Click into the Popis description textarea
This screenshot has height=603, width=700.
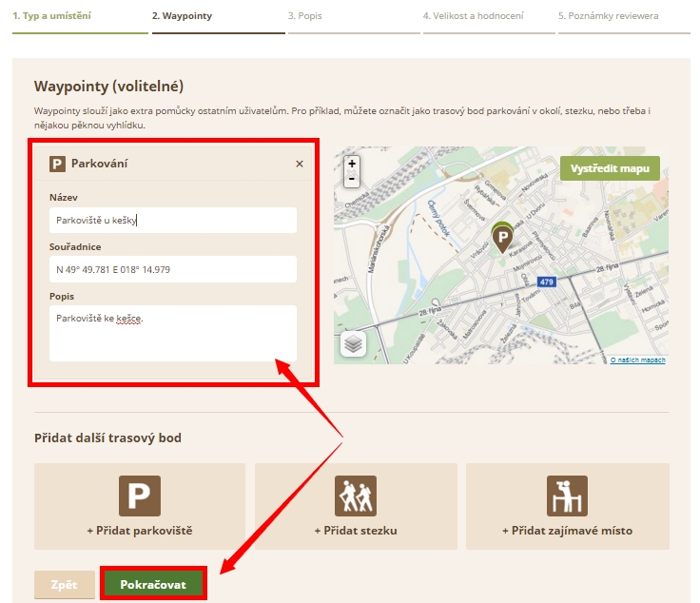[173, 333]
